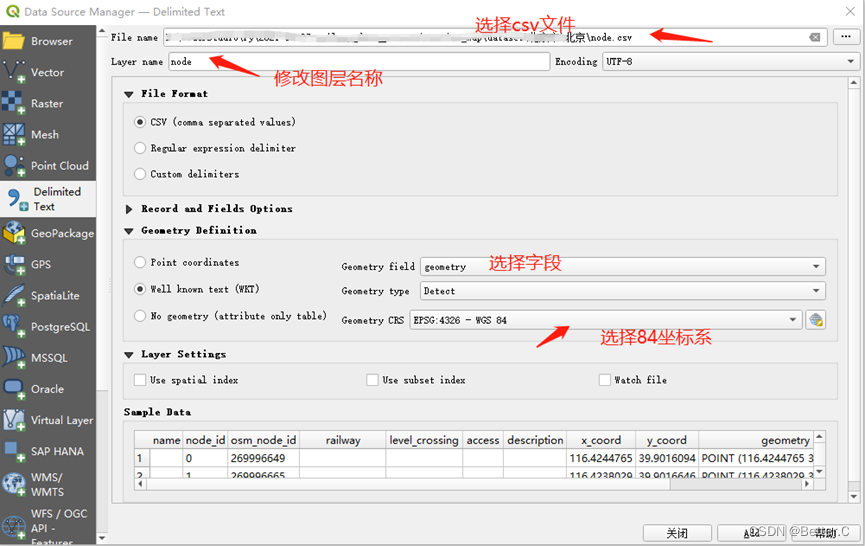
Task: Click in the Layer name input field
Action: 359,62
